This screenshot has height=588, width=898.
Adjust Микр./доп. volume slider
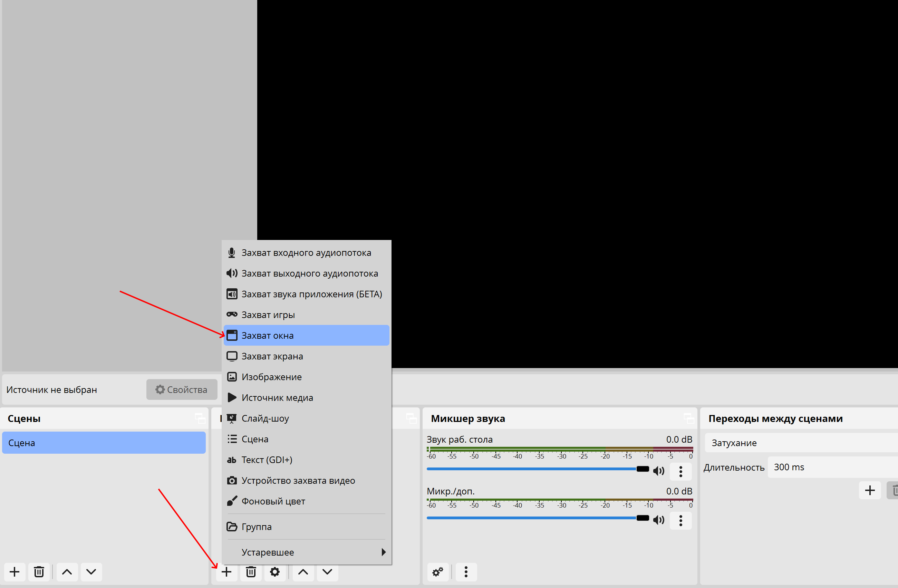tap(538, 518)
